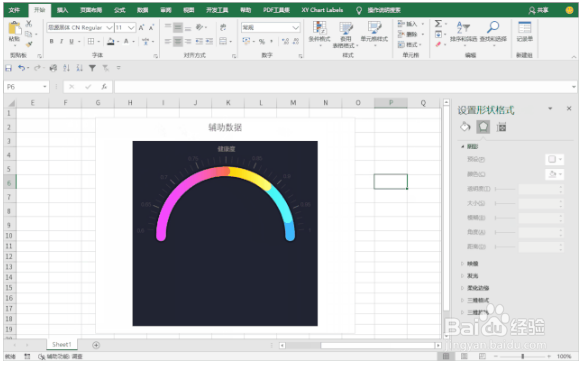Image resolution: width=579 pixels, height=366 pixels.
Task: Click the shadow transparency slider
Action: point(505,189)
